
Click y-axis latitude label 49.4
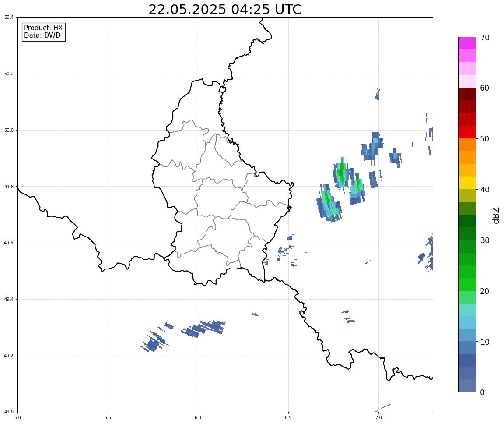click(9, 300)
